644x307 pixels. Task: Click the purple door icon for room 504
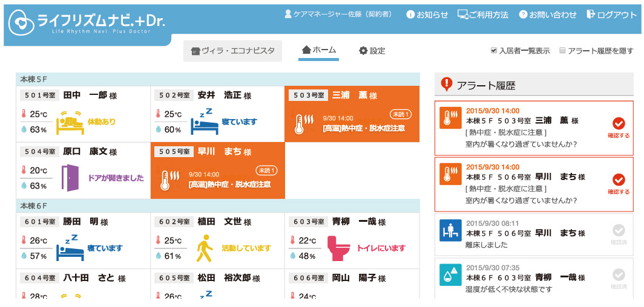pyautogui.click(x=70, y=178)
